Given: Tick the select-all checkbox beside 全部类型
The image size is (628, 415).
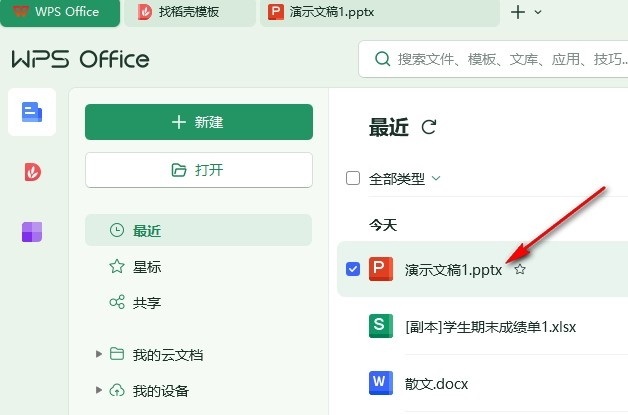Looking at the screenshot, I should [353, 178].
